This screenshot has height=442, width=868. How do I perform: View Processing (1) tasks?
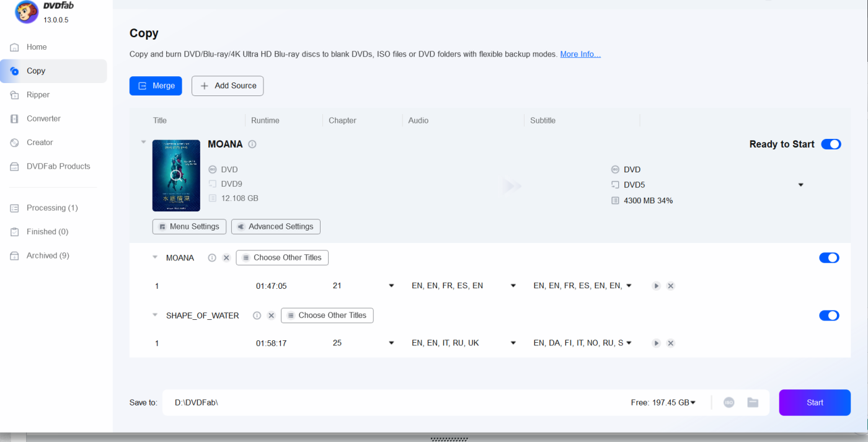click(x=53, y=208)
